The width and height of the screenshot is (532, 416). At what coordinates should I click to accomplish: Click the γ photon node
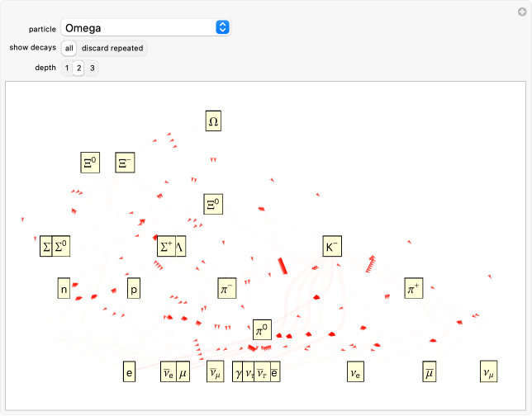[238, 372]
